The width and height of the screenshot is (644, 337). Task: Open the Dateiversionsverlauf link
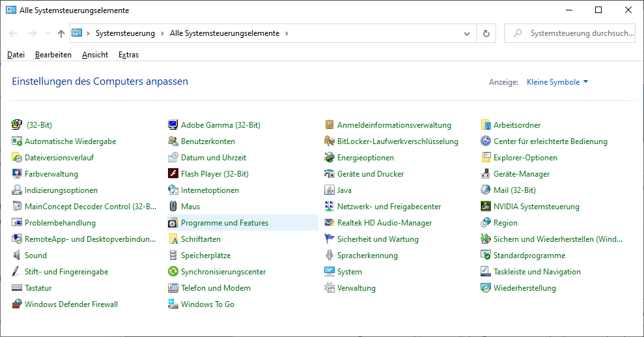pyautogui.click(x=59, y=157)
